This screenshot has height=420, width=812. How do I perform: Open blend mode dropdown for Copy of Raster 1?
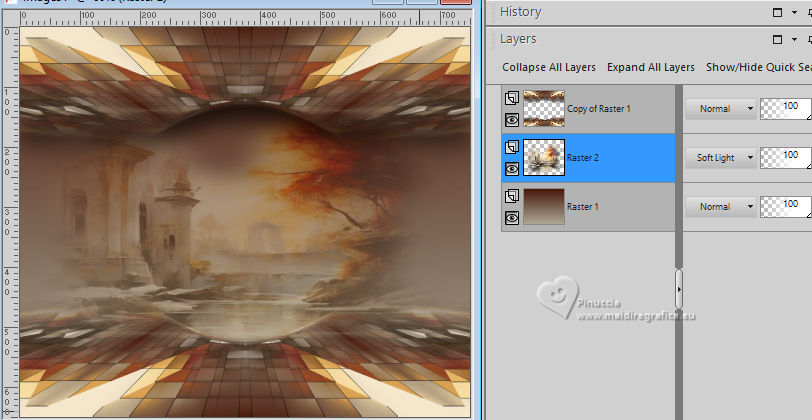click(x=721, y=109)
